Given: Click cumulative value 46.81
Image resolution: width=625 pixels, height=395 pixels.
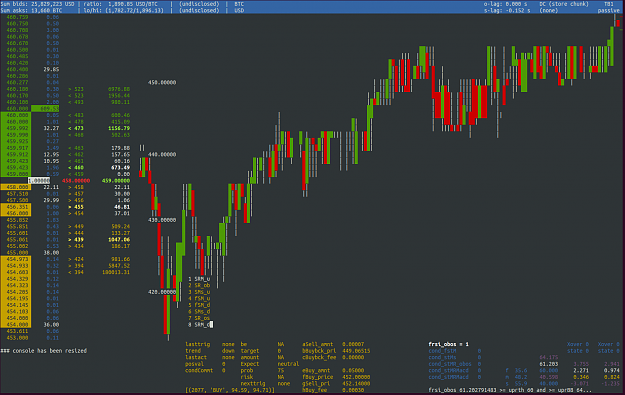Looking at the screenshot, I should click(x=122, y=207).
